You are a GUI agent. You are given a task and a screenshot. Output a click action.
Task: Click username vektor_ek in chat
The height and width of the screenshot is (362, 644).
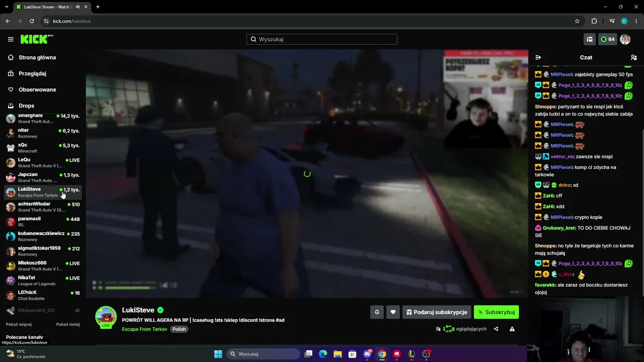562,156
